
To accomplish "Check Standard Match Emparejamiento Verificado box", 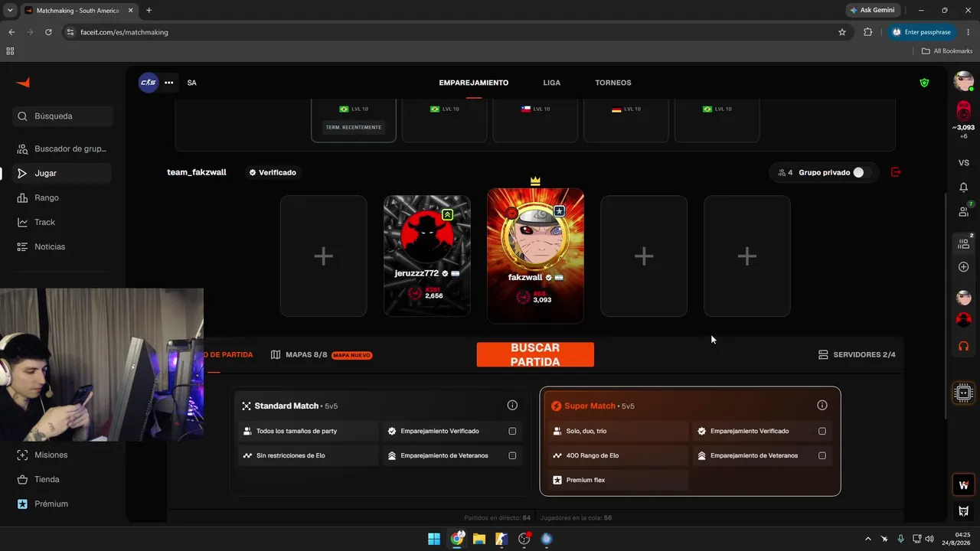I will (512, 431).
